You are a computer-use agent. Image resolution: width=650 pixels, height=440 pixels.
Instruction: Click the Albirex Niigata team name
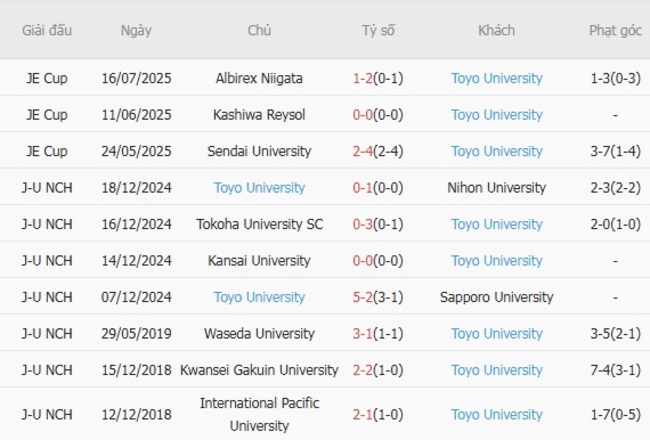coord(259,78)
